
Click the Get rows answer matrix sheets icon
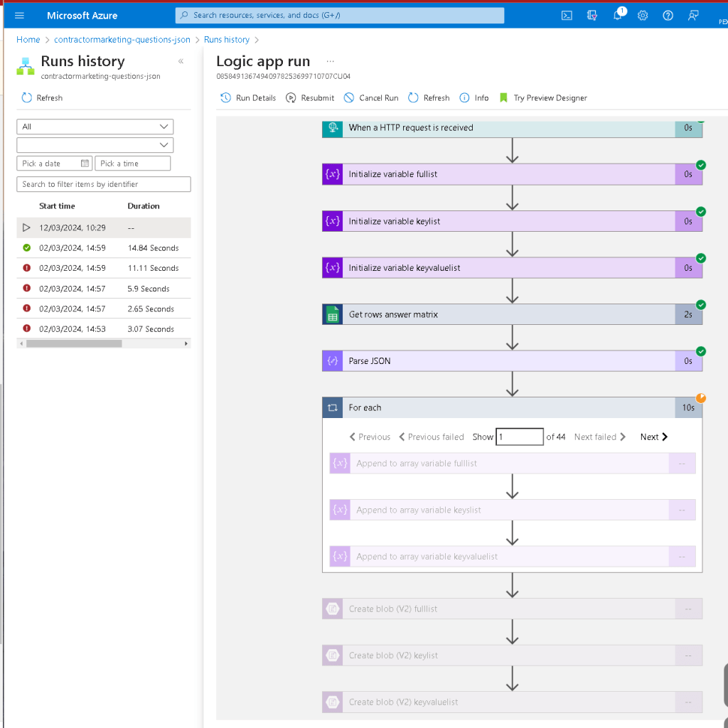(x=333, y=315)
